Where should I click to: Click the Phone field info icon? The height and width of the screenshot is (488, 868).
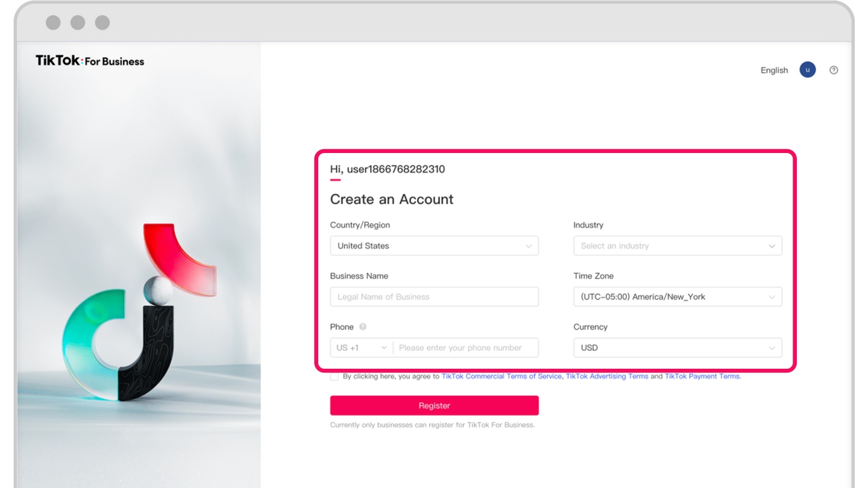[x=363, y=327]
